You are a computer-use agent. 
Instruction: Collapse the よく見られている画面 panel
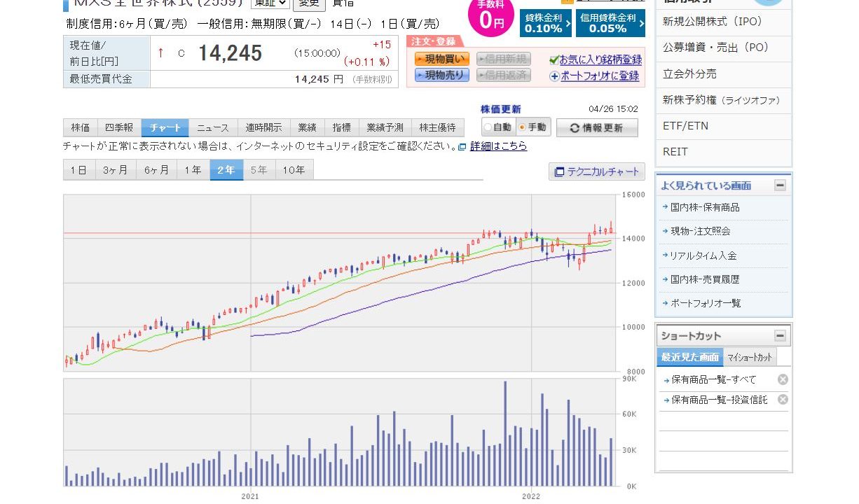click(x=780, y=185)
